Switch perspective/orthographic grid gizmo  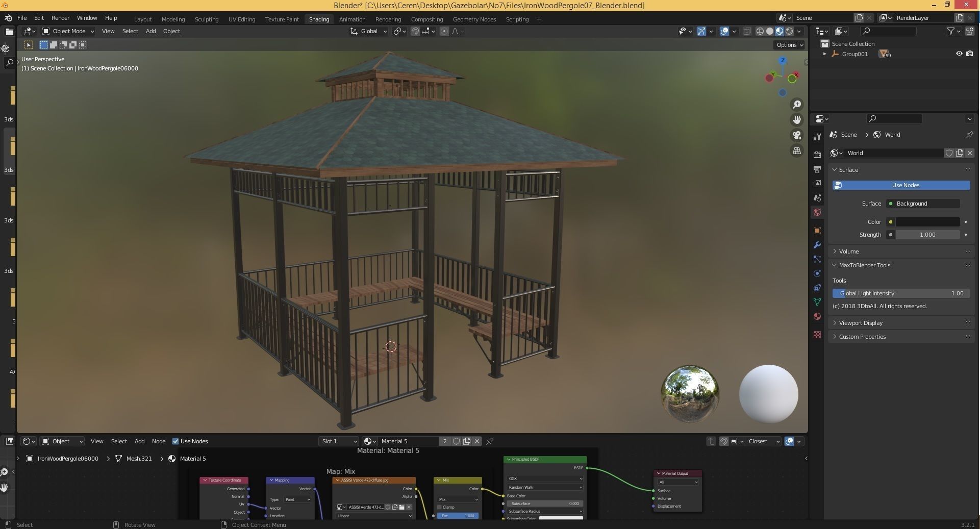tap(796, 150)
